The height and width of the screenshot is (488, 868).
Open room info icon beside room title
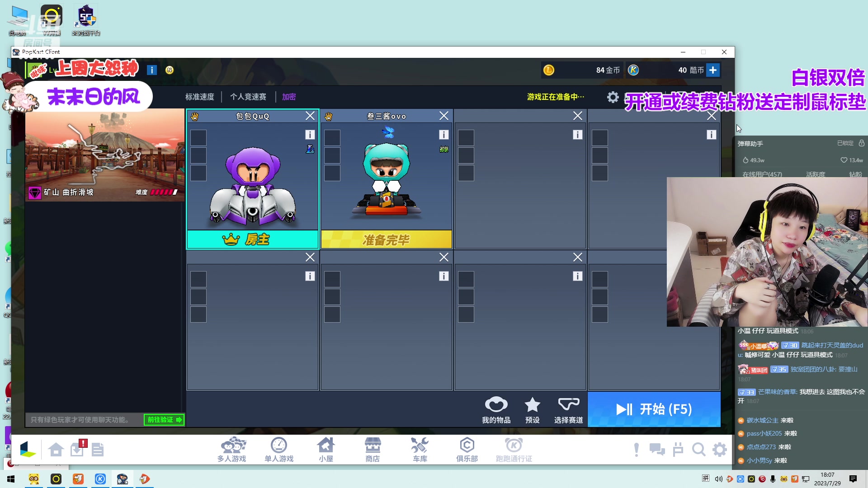point(152,70)
